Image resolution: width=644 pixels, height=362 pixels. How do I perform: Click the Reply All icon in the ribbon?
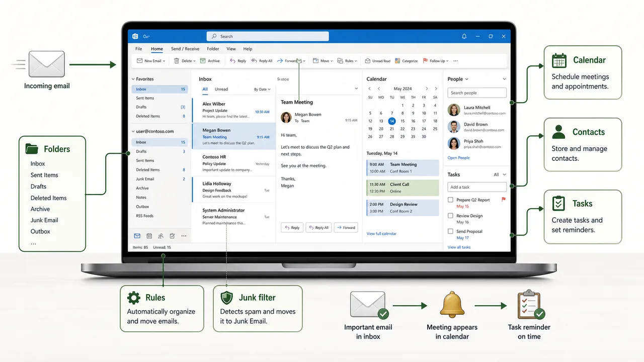(x=255, y=61)
